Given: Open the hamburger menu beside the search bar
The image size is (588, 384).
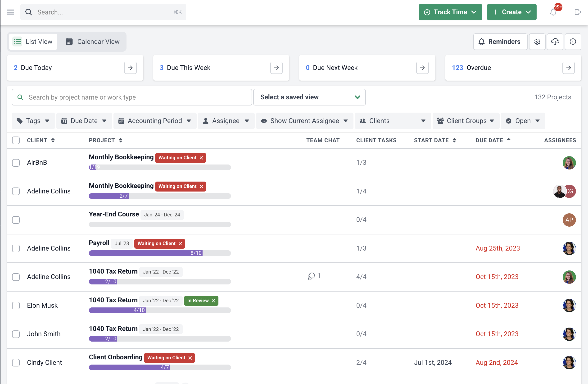Looking at the screenshot, I should (x=10, y=12).
